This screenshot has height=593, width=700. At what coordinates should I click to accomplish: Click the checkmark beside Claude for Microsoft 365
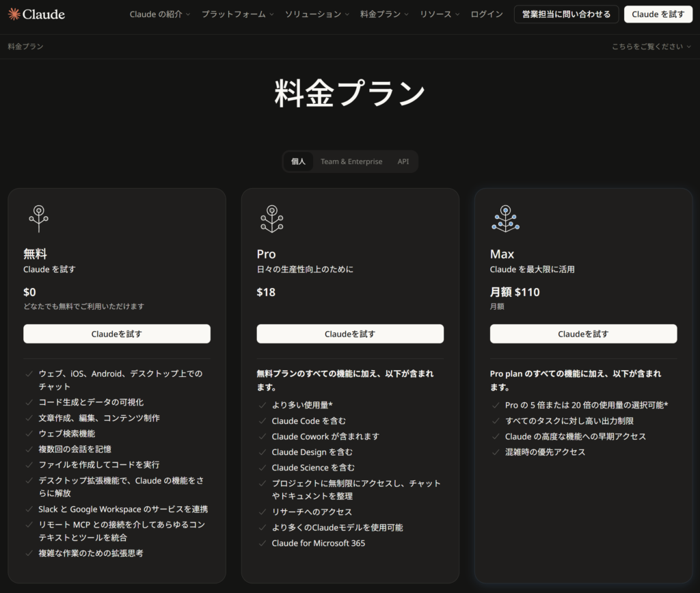[x=262, y=544]
